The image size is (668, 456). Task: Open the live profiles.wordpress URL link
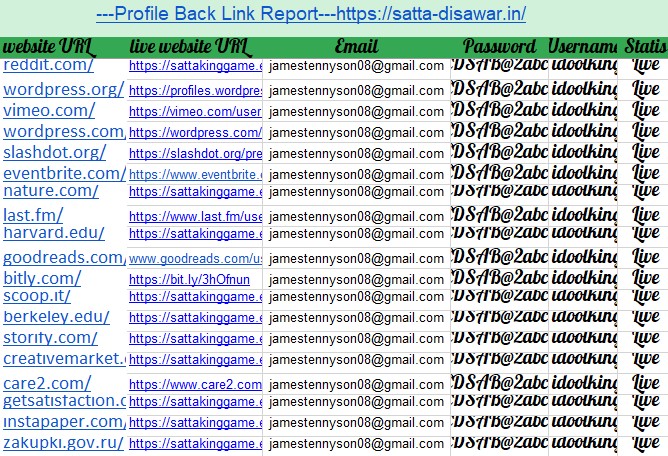tap(195, 90)
